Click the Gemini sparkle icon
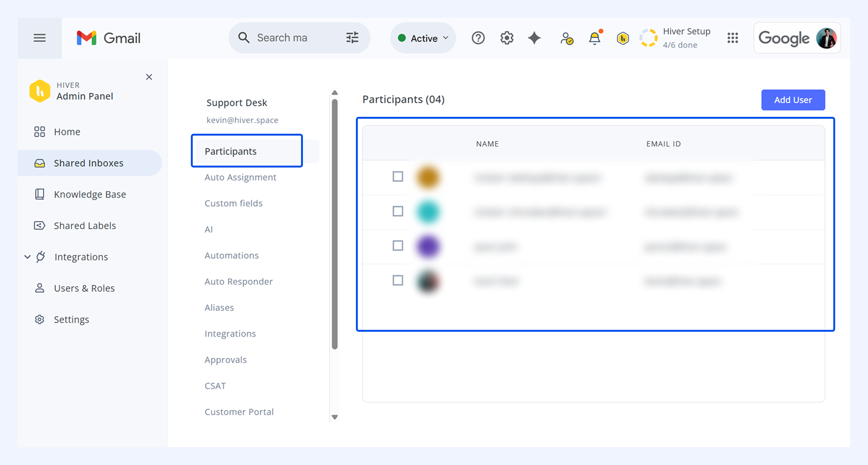This screenshot has height=465, width=868. tap(534, 38)
